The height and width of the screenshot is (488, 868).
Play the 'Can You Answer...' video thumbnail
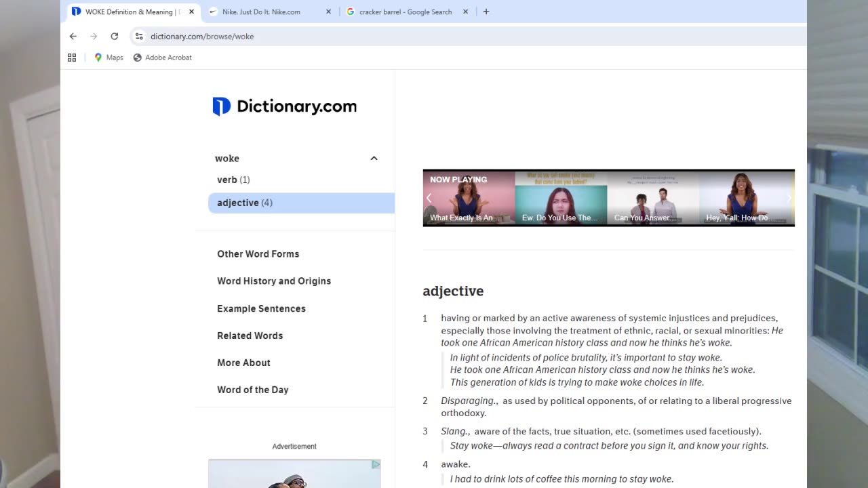653,198
